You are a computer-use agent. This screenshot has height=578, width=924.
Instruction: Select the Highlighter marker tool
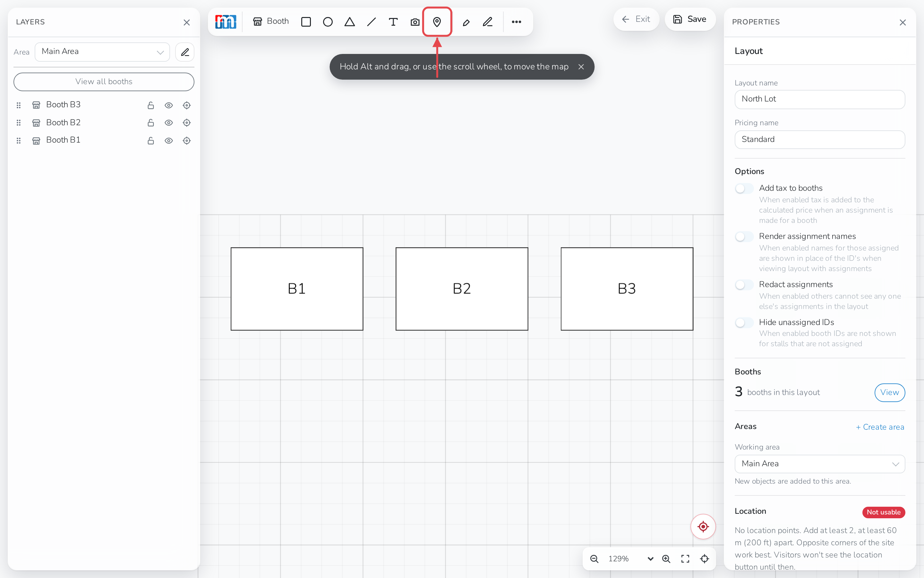pyautogui.click(x=466, y=22)
